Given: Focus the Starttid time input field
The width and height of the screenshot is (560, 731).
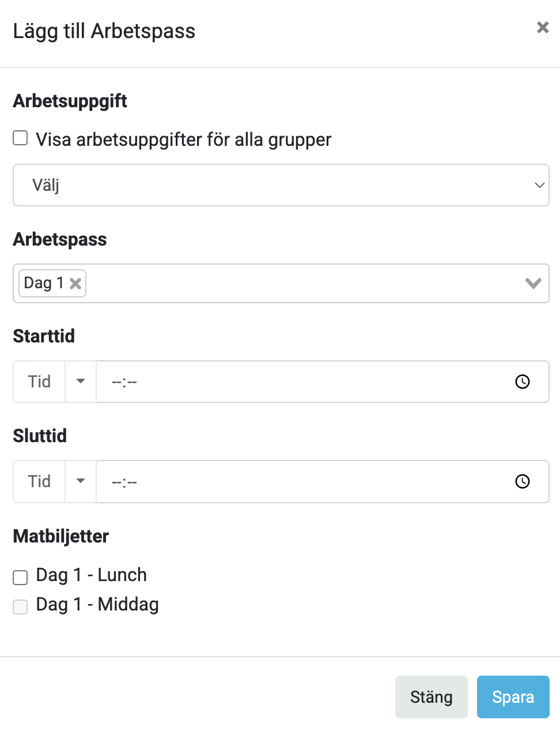Looking at the screenshot, I should [x=300, y=382].
